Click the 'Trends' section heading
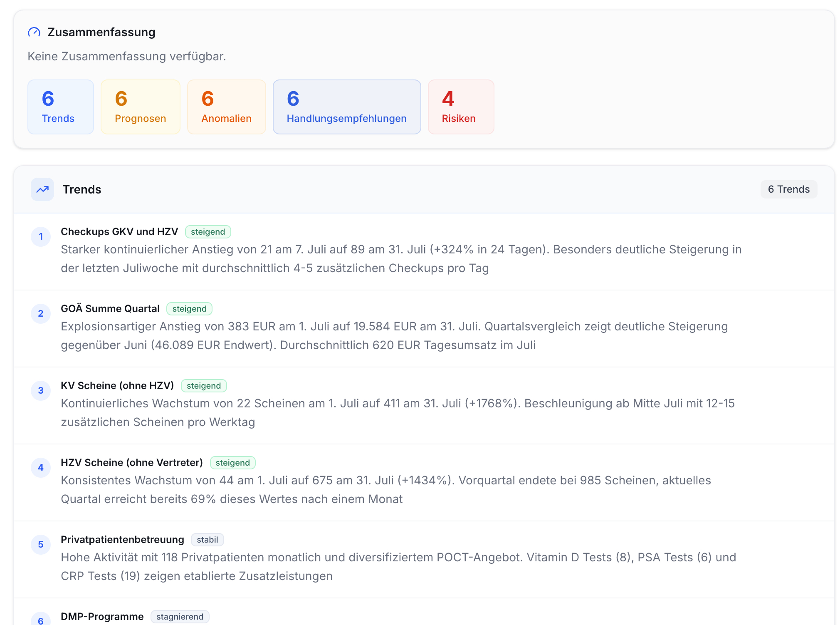The image size is (840, 625). (x=82, y=189)
